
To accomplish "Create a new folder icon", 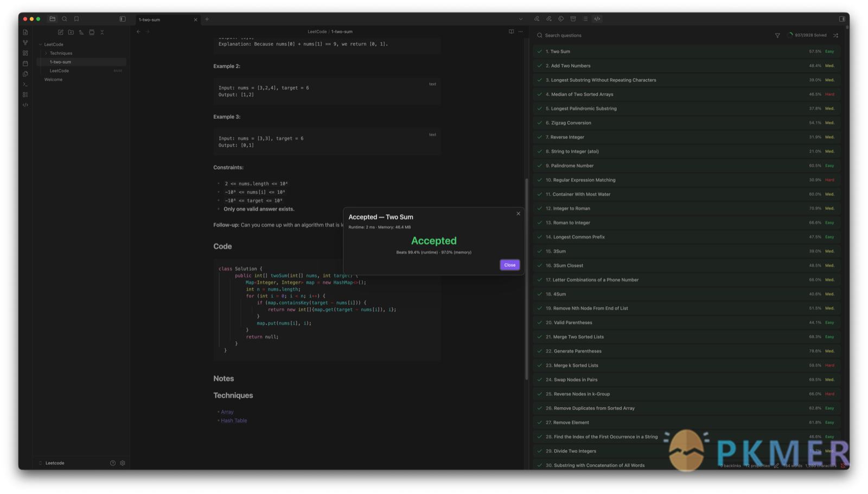I will click(x=71, y=33).
